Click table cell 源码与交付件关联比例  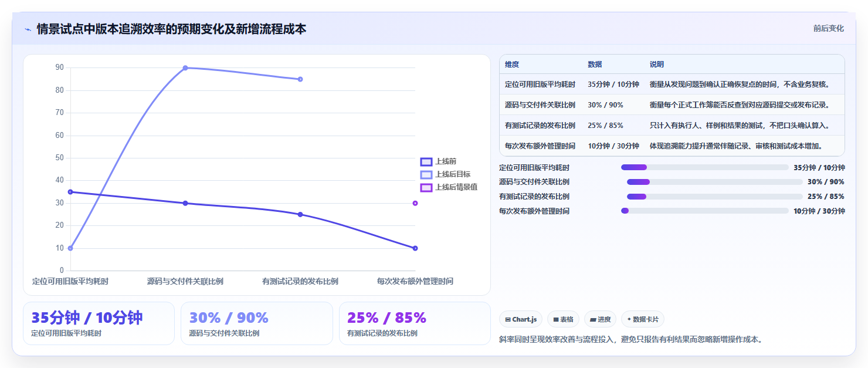pyautogui.click(x=540, y=105)
